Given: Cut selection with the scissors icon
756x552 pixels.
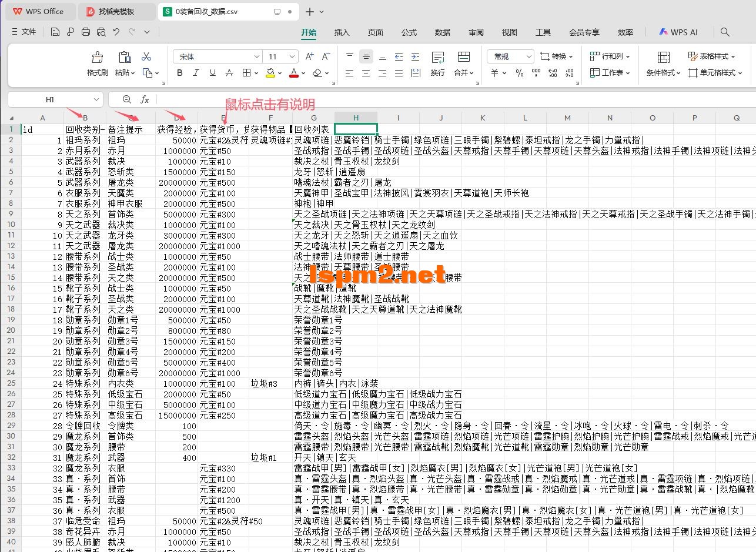Looking at the screenshot, I should coord(146,56).
